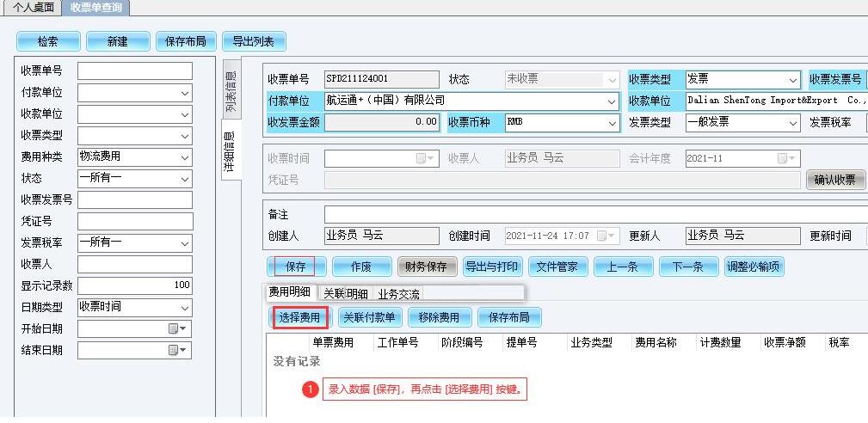Image resolution: width=868 pixels, height=423 pixels.
Task: Open the 开始日期 calendar picker
Action: [178, 328]
